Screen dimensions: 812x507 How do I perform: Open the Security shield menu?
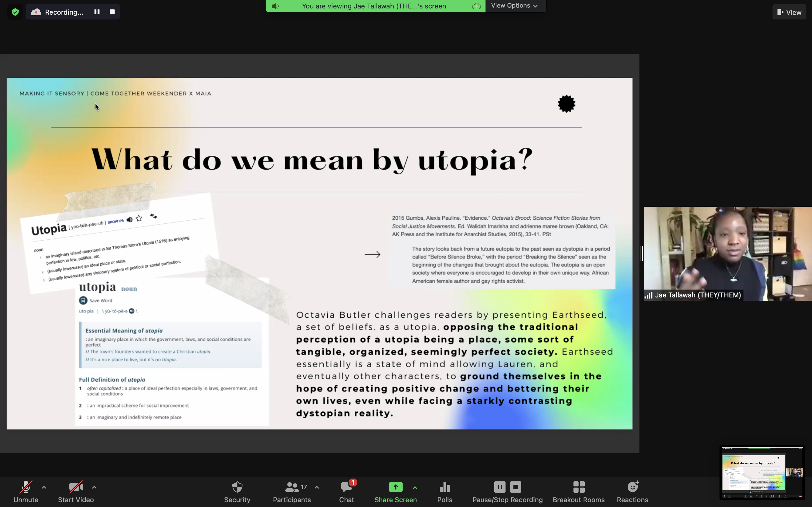click(x=237, y=491)
